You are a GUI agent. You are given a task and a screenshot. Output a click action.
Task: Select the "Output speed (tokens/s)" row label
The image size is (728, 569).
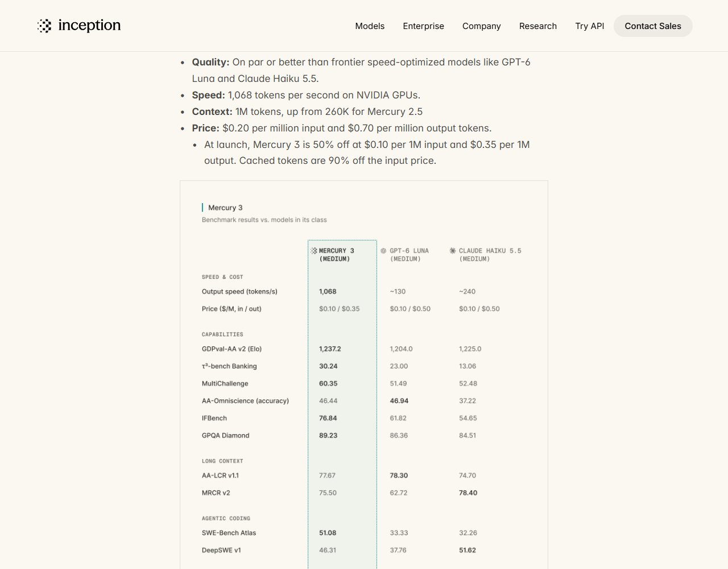pos(239,291)
